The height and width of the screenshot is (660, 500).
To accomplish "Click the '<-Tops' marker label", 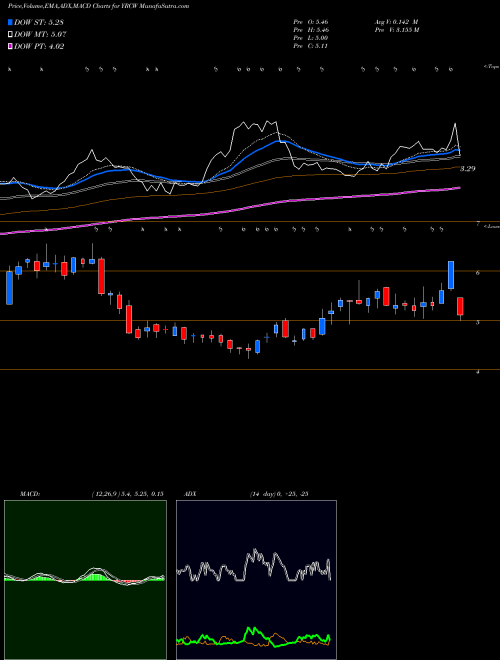I will coord(491,67).
